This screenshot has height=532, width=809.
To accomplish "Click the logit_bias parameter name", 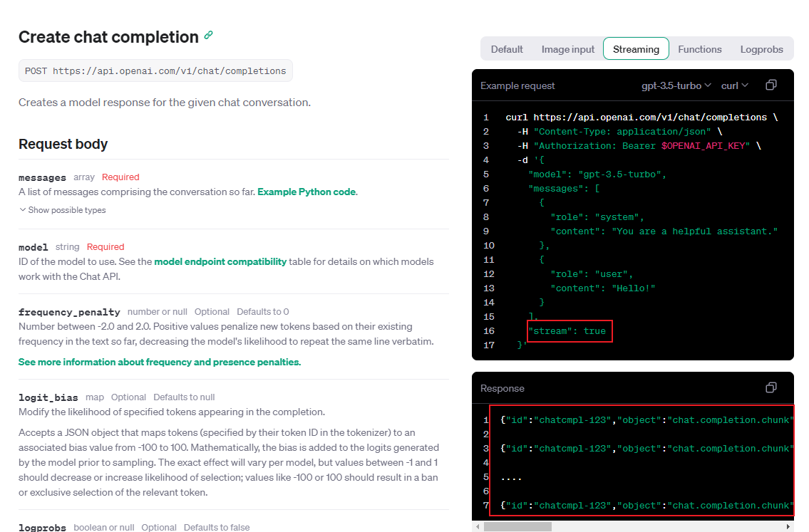I will tap(48, 397).
